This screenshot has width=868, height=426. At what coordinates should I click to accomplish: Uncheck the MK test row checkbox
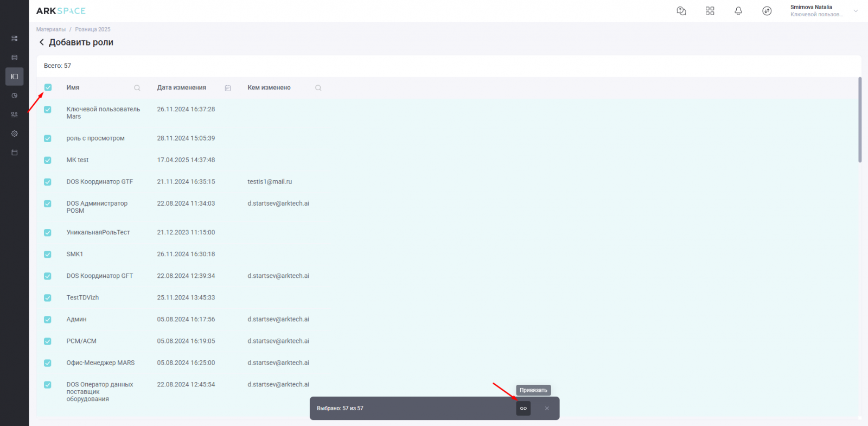point(48,160)
